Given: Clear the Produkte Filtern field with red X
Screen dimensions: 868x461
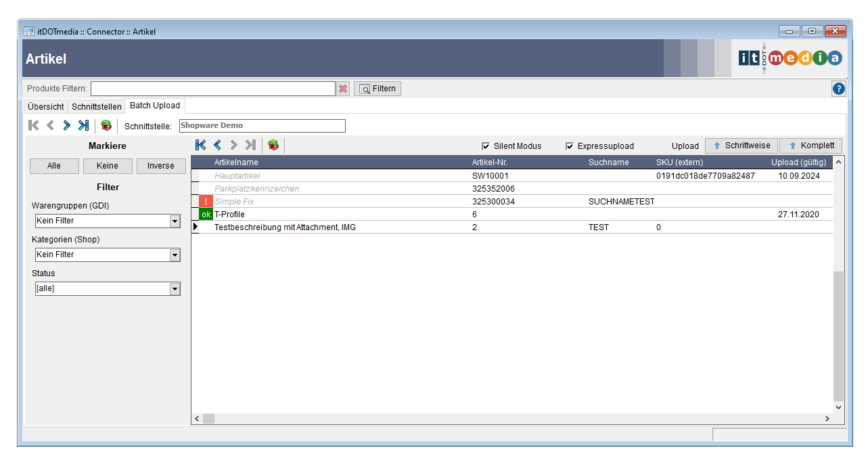Looking at the screenshot, I should [343, 89].
